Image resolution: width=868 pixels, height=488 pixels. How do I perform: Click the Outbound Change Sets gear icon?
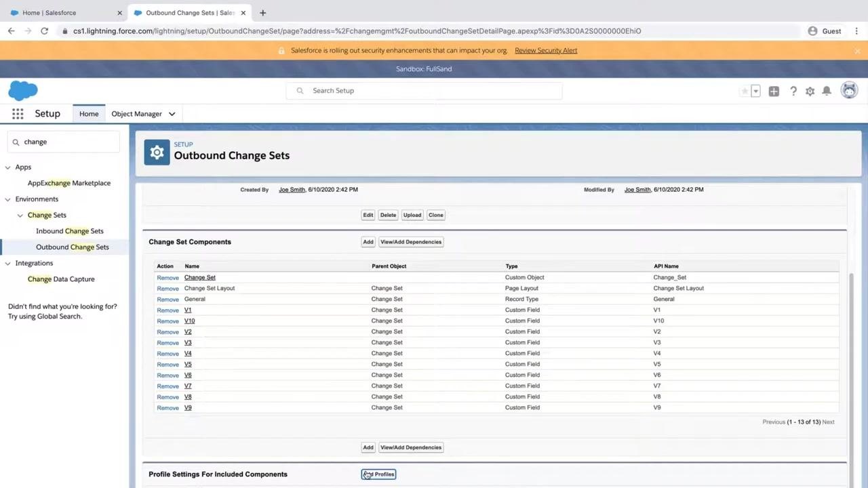157,152
